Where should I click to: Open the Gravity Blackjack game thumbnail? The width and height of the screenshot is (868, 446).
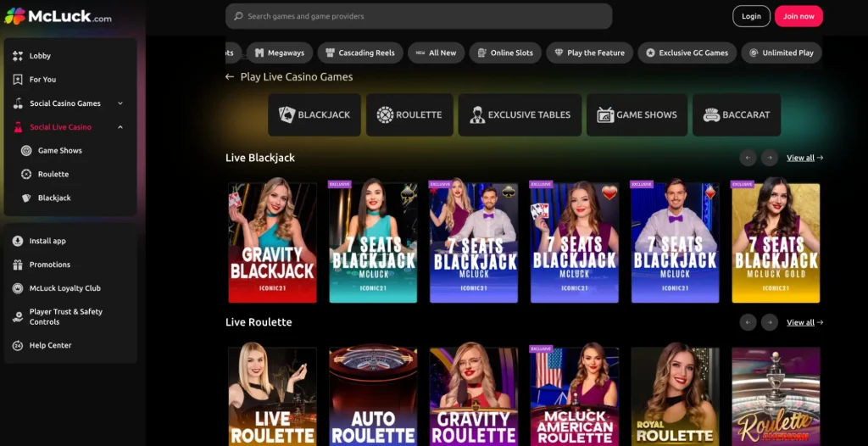[272, 243]
